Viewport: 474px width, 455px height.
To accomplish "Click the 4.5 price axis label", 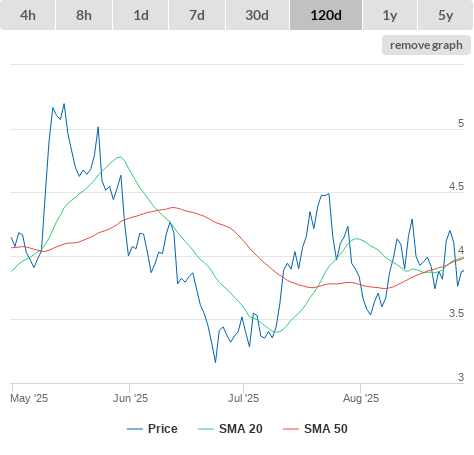I will (x=456, y=186).
